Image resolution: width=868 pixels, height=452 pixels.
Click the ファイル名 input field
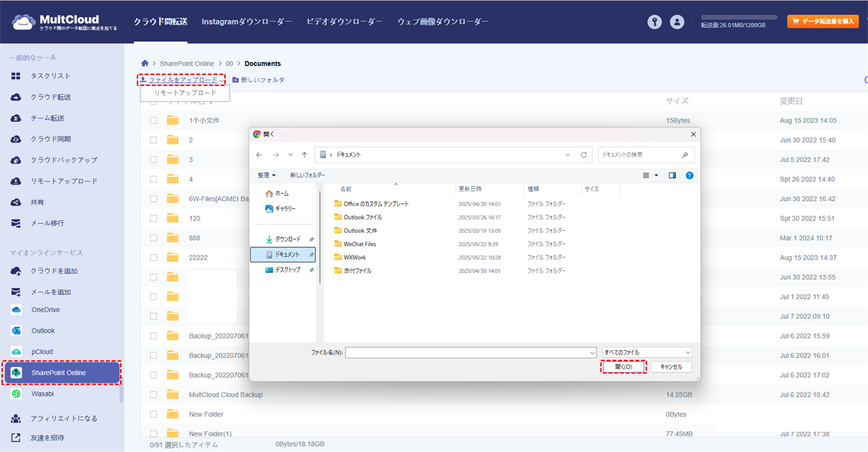tap(470, 352)
